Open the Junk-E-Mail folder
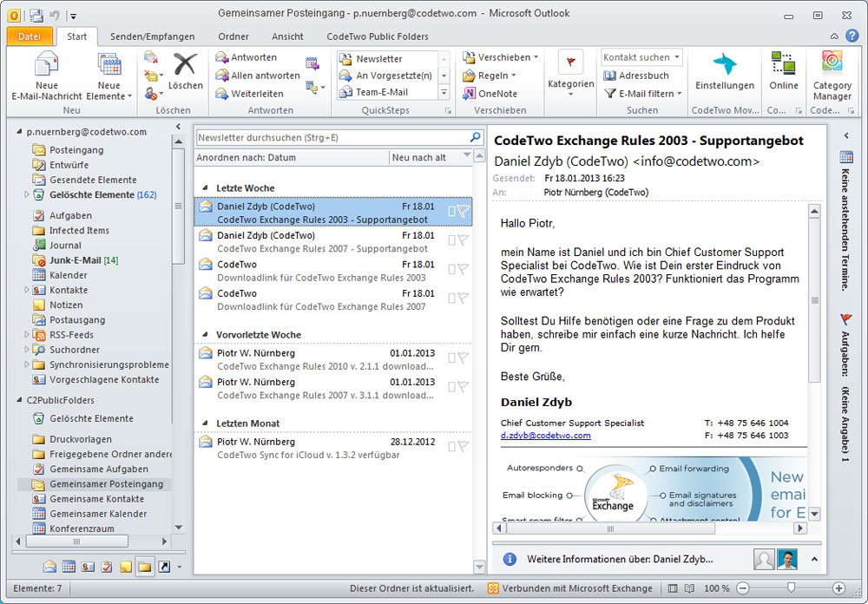This screenshot has width=868, height=604. tap(76, 260)
